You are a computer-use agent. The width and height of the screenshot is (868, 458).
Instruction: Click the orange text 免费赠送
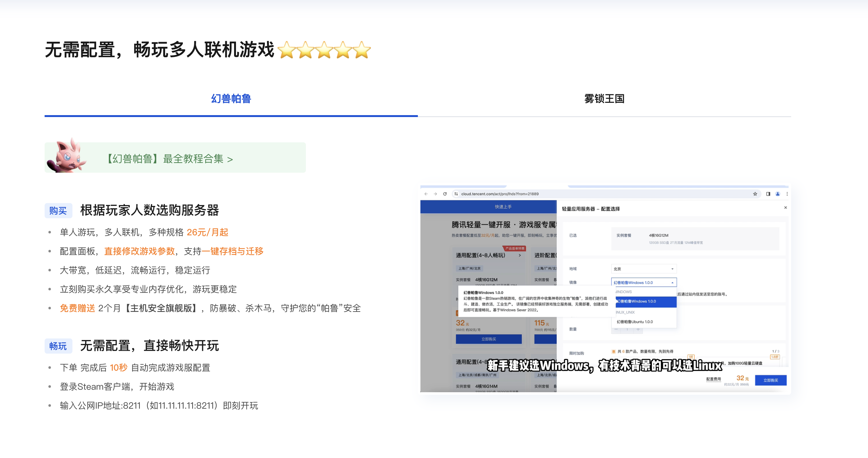click(77, 308)
